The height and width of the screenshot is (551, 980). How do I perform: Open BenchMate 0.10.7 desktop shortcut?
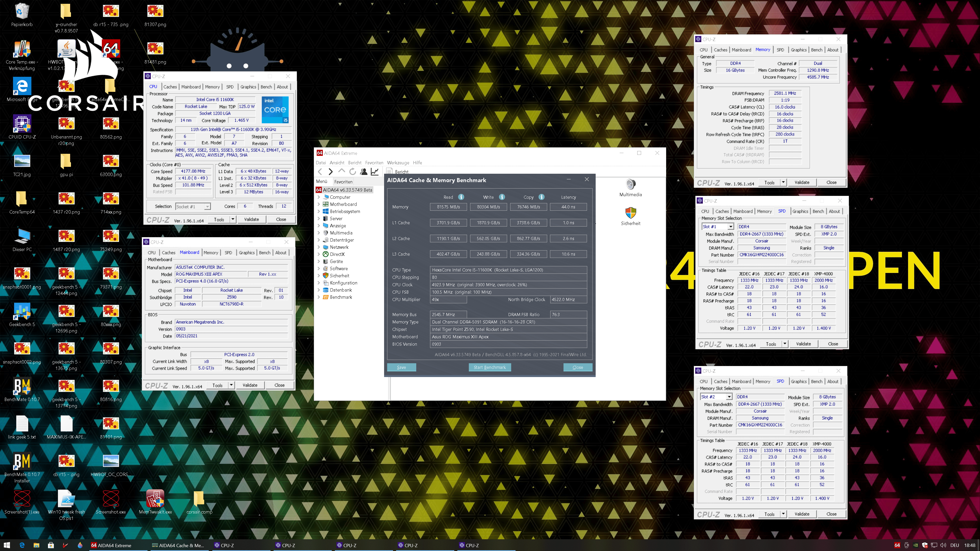[22, 390]
